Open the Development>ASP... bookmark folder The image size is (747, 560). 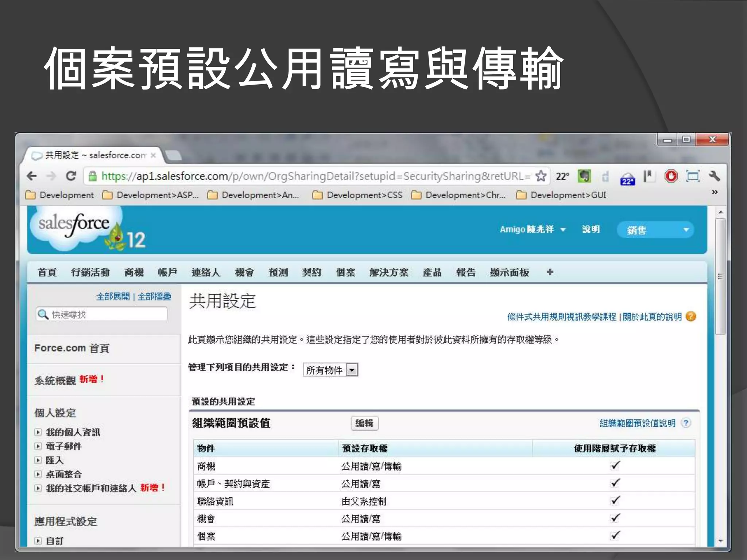(151, 195)
